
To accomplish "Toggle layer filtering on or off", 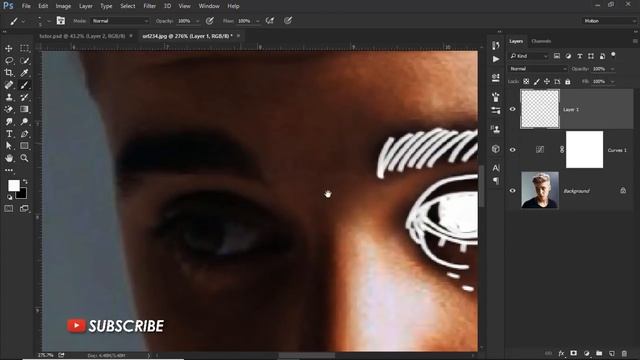I will tap(613, 54).
